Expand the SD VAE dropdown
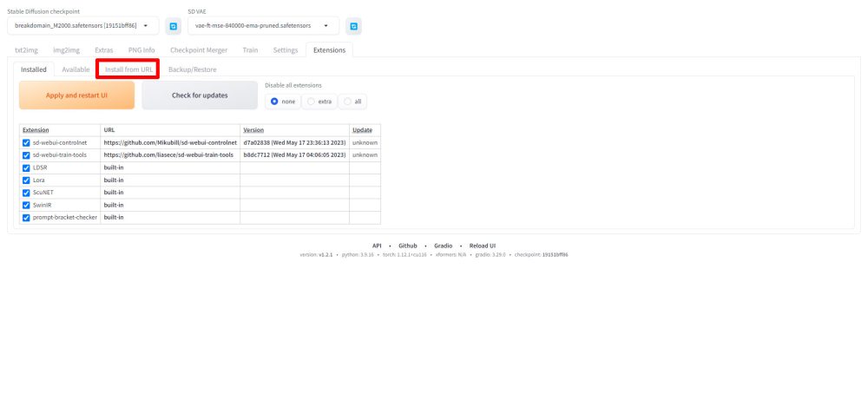Viewport: 868px width, 420px height. [263, 26]
